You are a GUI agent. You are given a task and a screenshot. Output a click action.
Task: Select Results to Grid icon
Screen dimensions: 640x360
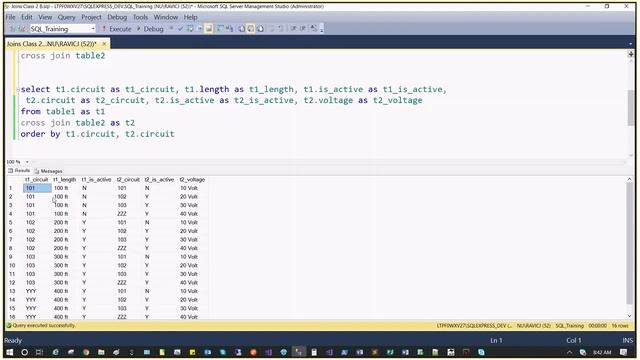click(251, 29)
